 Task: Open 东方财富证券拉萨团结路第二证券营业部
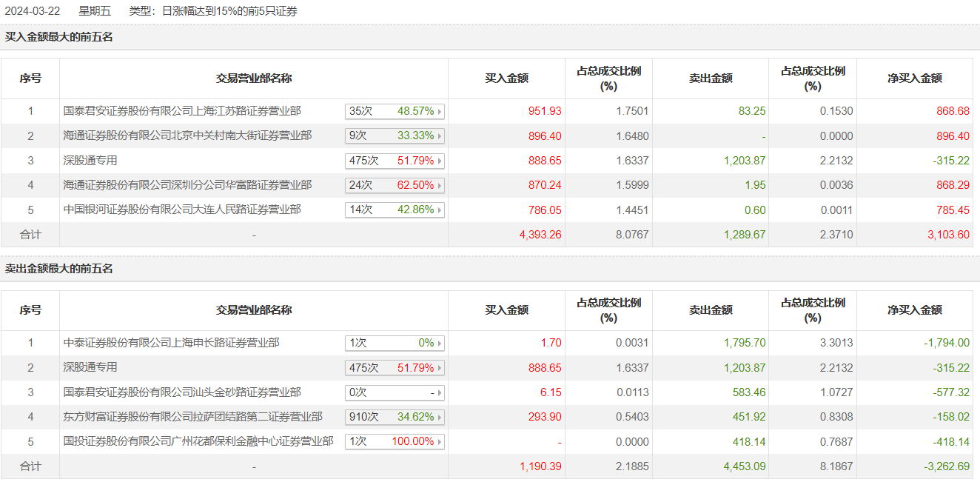pyautogui.click(x=192, y=417)
